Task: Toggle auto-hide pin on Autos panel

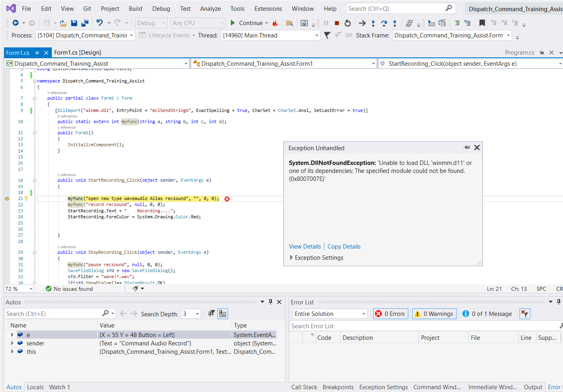Action: pos(270,302)
